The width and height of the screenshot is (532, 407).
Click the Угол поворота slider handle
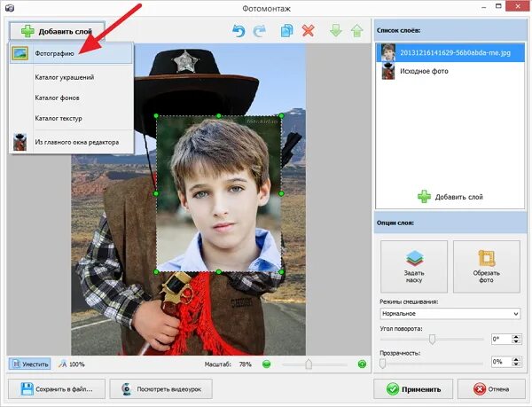433,339
